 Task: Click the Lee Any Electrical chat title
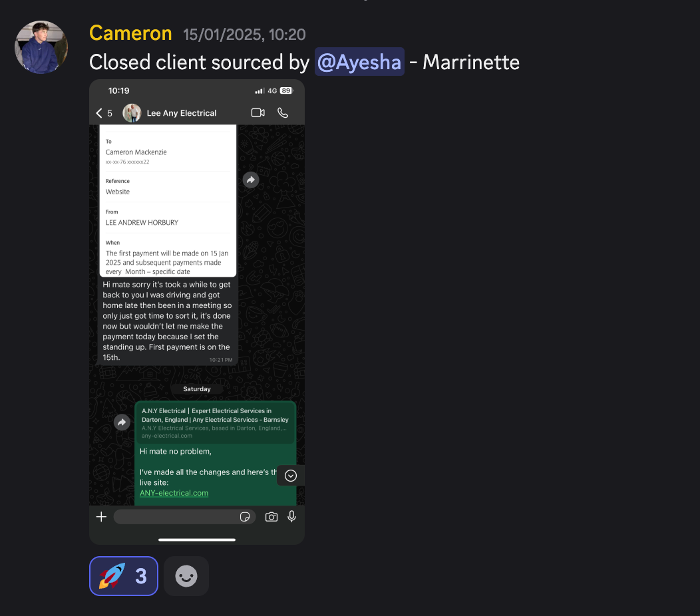[x=182, y=113]
